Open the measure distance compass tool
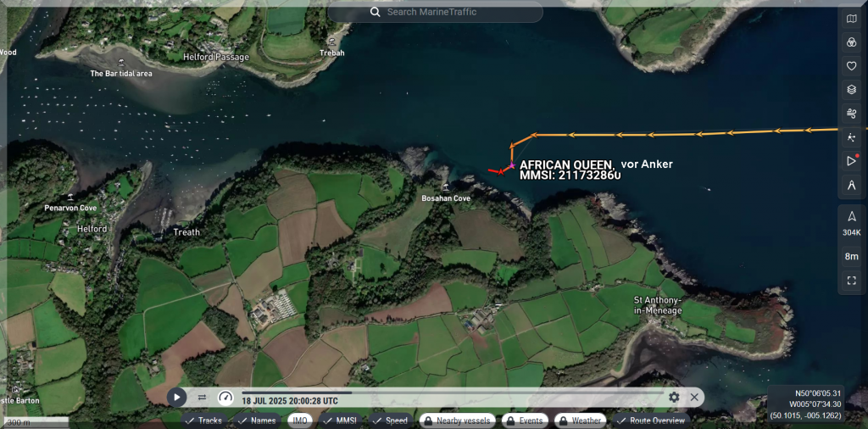Image resolution: width=868 pixels, height=429 pixels. click(852, 185)
